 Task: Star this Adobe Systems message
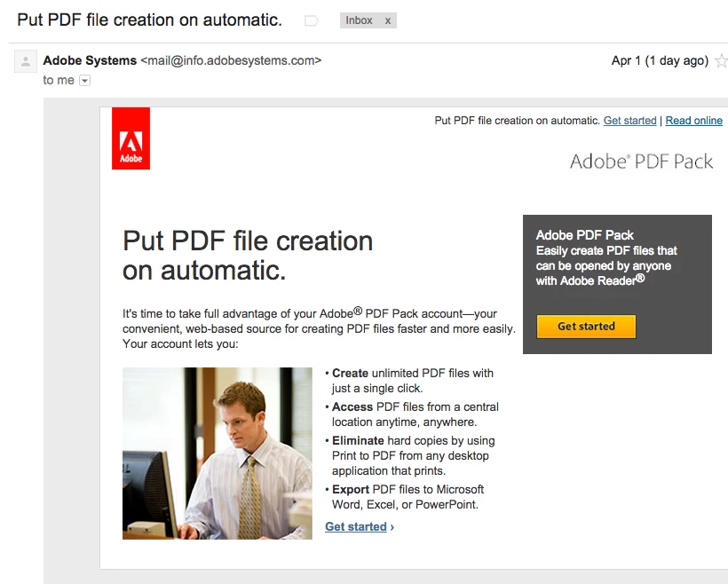(x=722, y=61)
